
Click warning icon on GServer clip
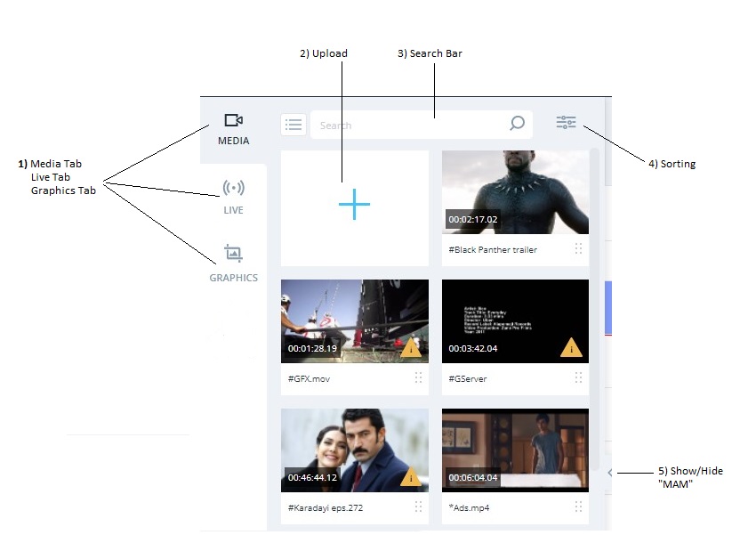[571, 348]
